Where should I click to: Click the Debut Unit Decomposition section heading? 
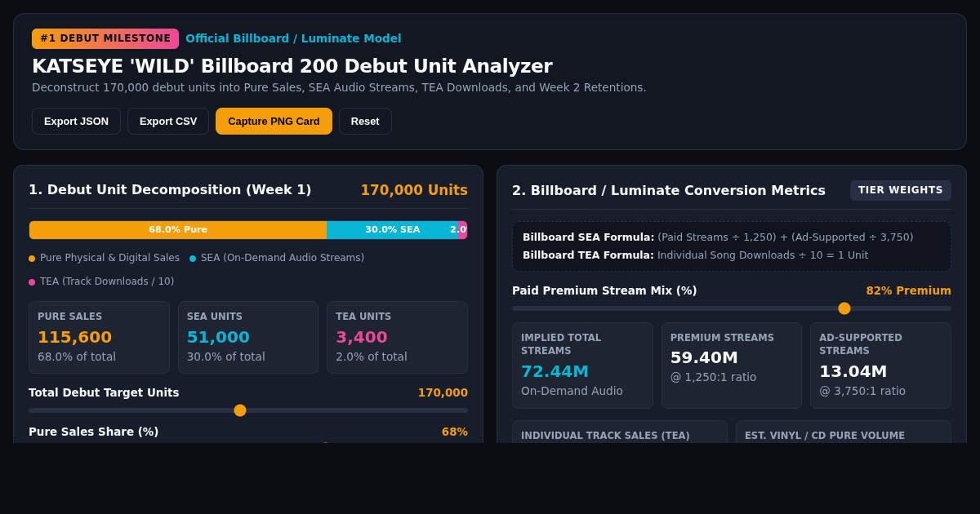170,190
